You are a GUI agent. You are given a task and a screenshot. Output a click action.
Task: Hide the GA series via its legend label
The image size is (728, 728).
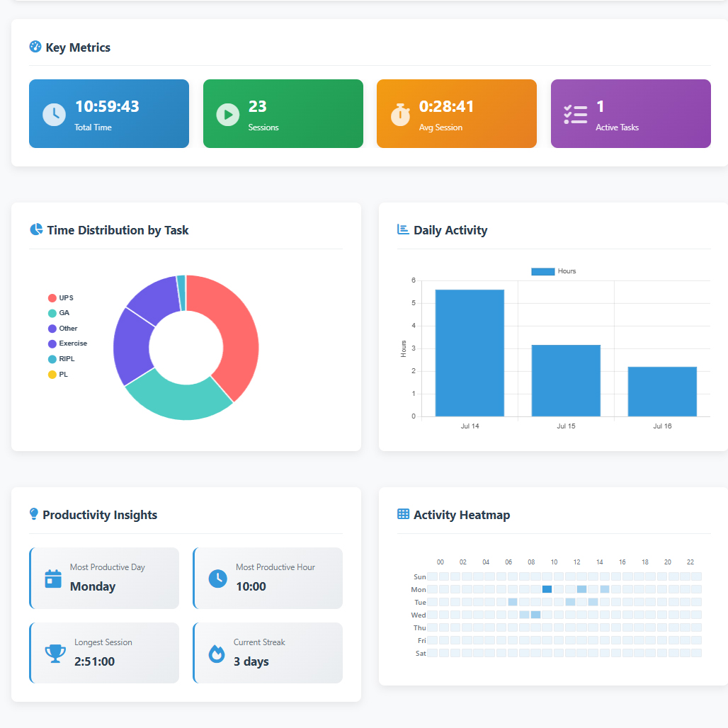[64, 313]
